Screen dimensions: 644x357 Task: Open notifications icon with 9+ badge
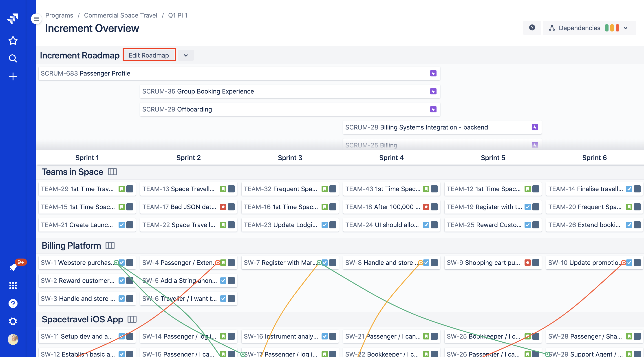point(13,267)
